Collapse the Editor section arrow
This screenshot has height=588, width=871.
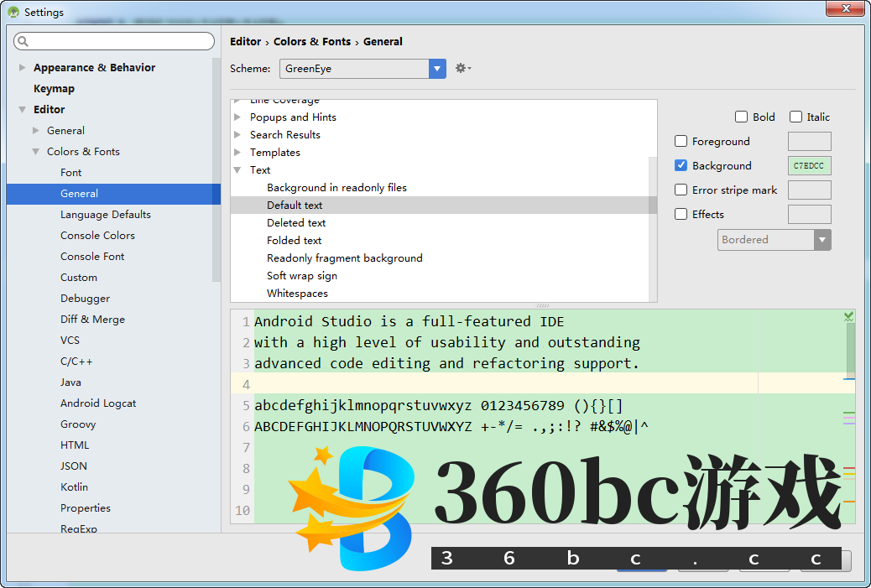[22, 109]
